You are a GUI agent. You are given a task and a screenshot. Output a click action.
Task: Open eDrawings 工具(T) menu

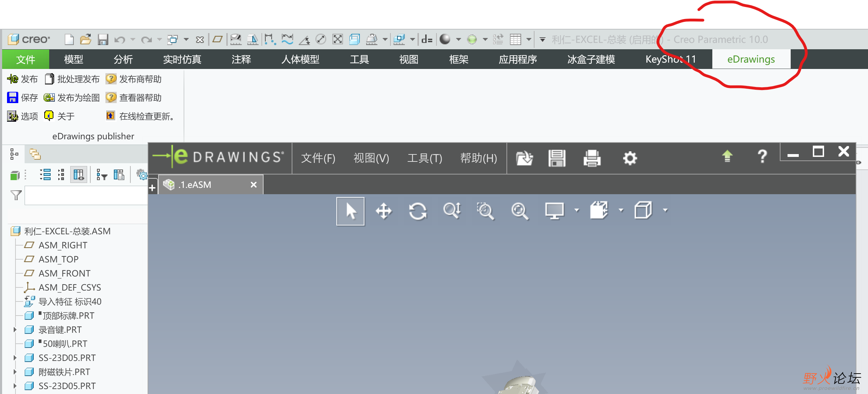pos(425,158)
